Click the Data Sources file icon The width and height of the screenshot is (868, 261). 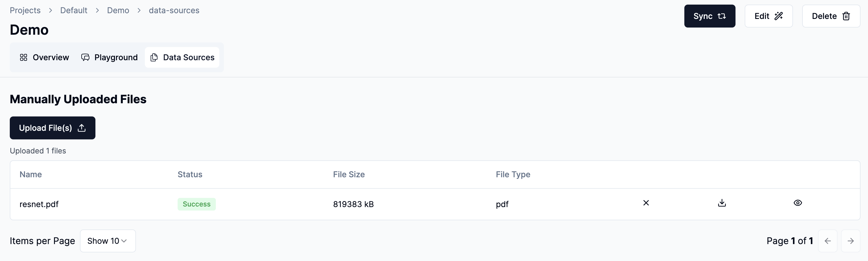coord(154,57)
